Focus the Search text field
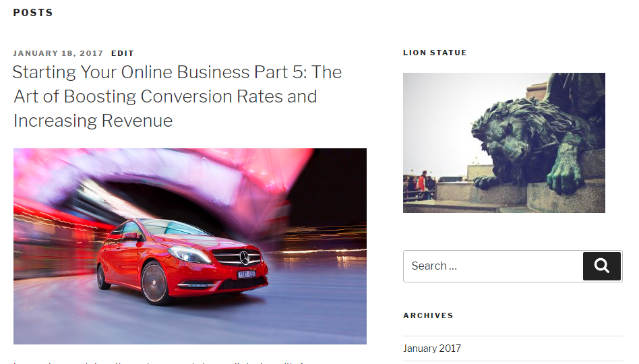This screenshot has height=364, width=639. point(493,266)
